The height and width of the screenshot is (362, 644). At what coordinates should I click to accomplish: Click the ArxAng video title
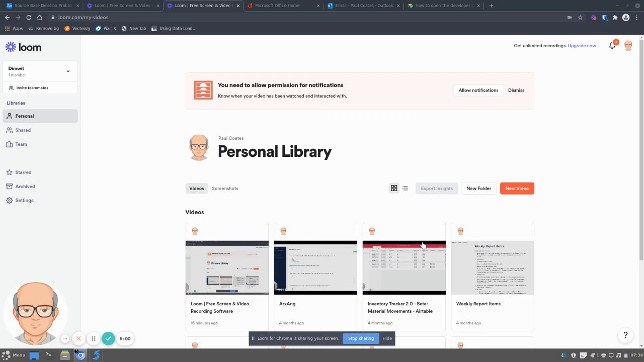(287, 304)
